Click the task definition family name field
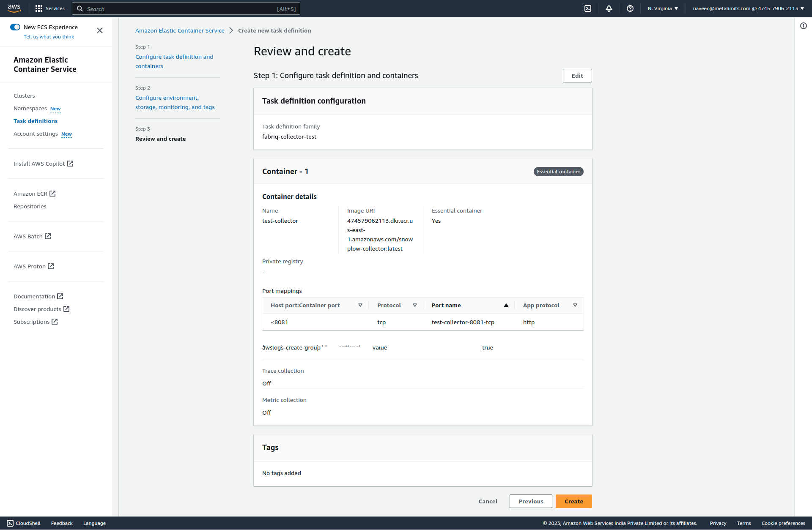 click(289, 137)
